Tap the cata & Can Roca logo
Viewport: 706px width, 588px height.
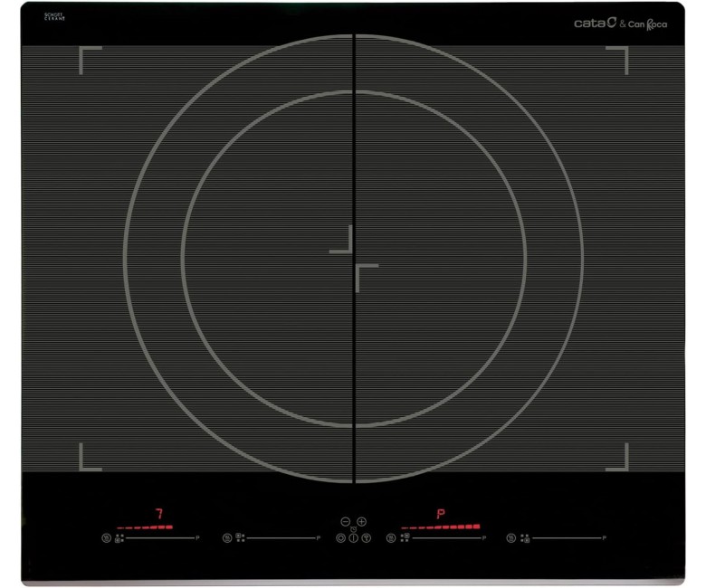click(x=620, y=24)
